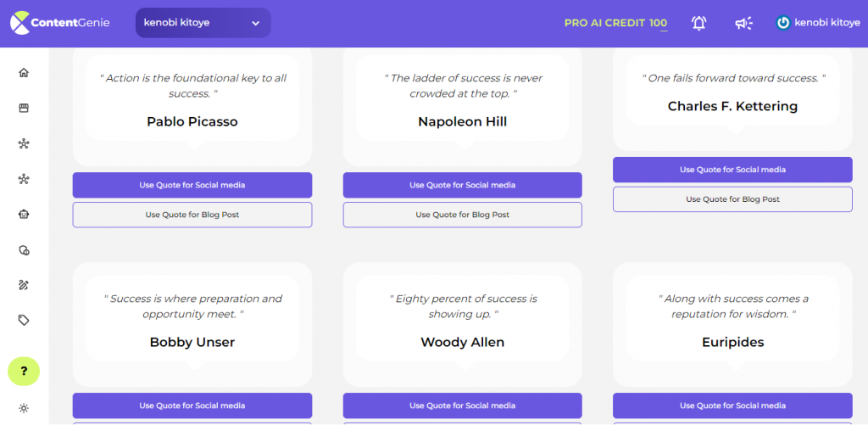Open notifications bell icon
This screenshot has width=868, height=425.
click(699, 23)
